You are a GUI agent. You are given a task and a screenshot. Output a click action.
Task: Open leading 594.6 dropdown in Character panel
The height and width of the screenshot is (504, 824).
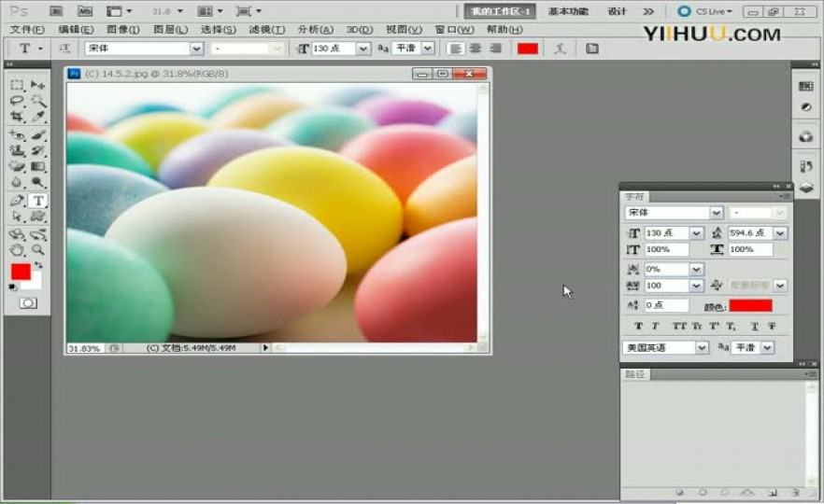click(780, 233)
